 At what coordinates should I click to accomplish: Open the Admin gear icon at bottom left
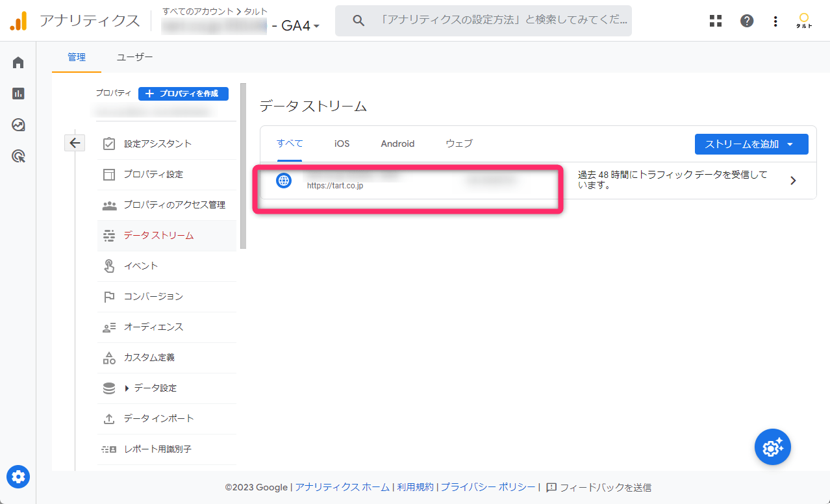(18, 477)
